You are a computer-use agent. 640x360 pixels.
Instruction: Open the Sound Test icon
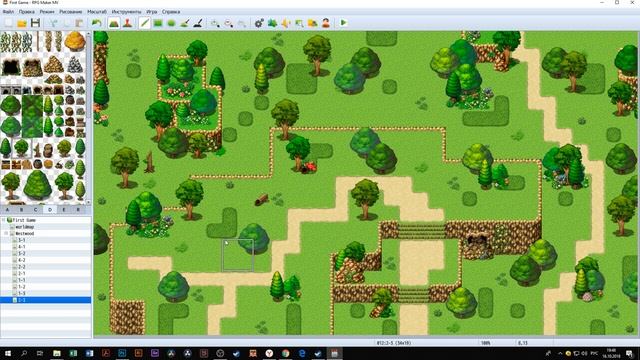click(x=286, y=23)
